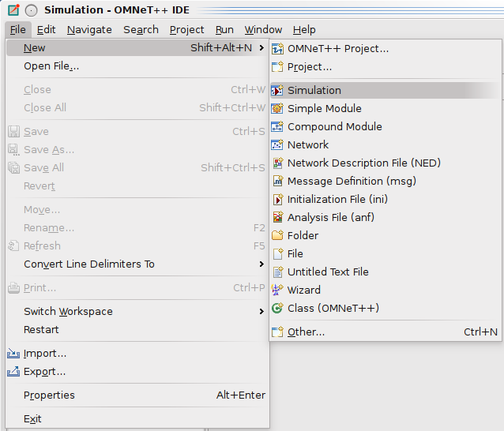Click the Message Definition (msg) icon

(277, 181)
